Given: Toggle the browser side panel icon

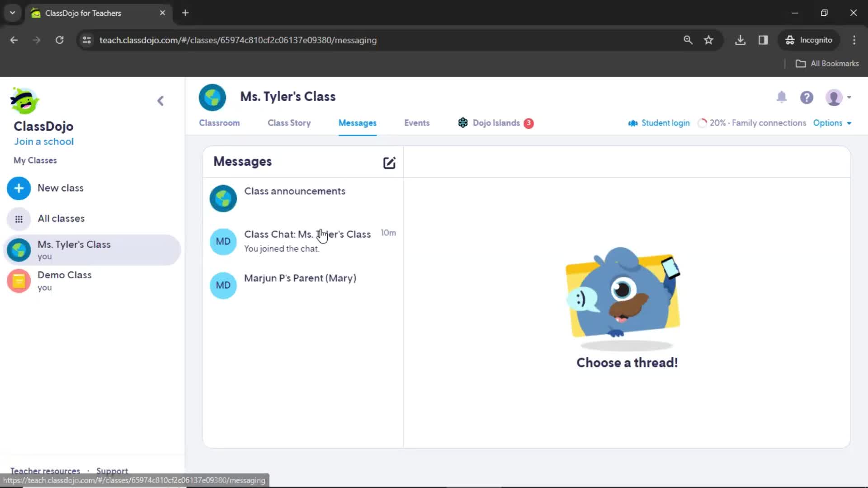Looking at the screenshot, I should pos(763,40).
